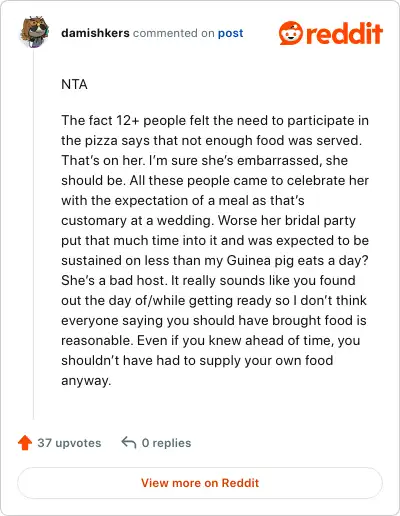Click the line "customary at a wedding"

pos(208,220)
